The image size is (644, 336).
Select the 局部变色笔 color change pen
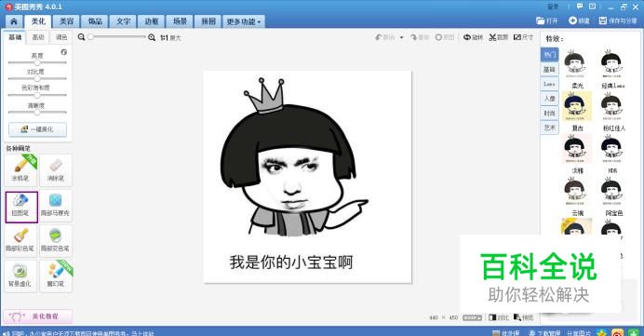point(56,241)
